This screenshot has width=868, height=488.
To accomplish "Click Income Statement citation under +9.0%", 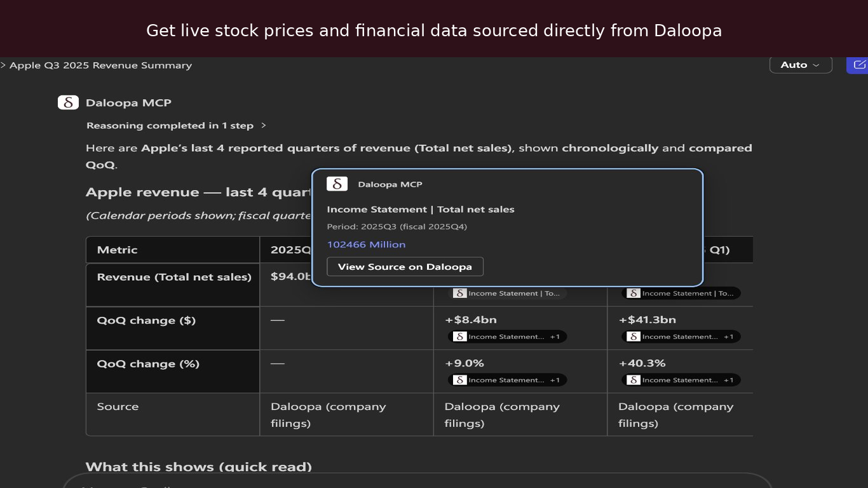I will point(507,380).
